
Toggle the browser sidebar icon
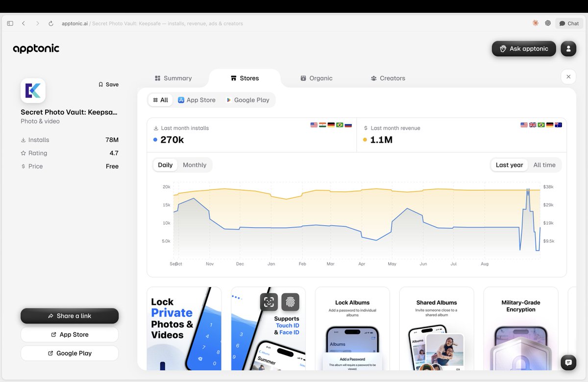coord(10,24)
